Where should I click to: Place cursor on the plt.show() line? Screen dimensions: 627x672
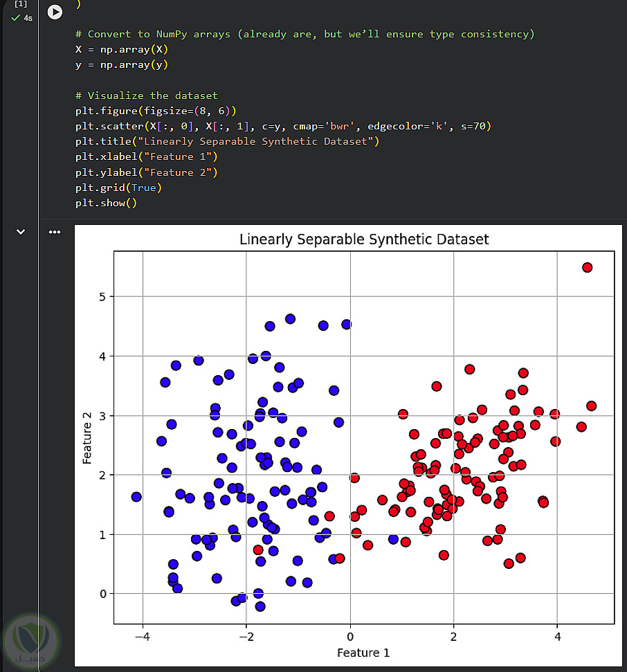[x=107, y=203]
